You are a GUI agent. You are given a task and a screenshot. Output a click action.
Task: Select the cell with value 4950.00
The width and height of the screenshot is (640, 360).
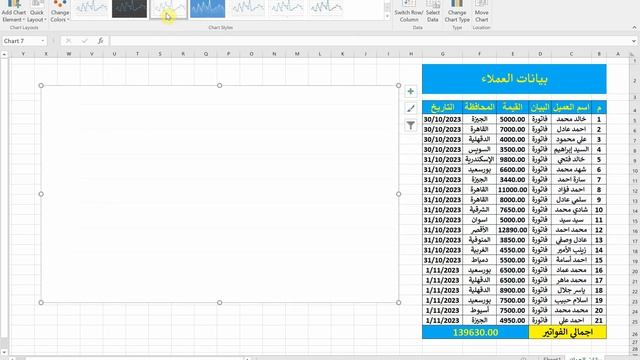coord(513,320)
